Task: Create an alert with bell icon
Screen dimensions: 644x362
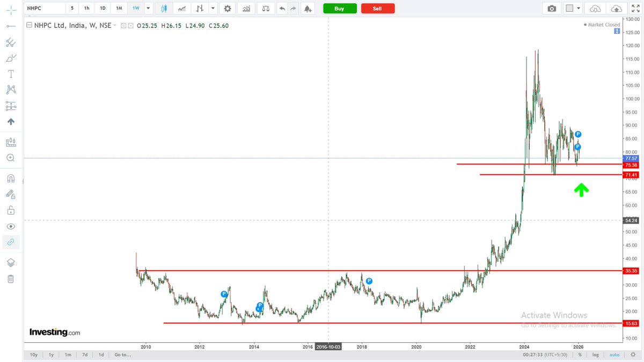Action: (x=308, y=9)
